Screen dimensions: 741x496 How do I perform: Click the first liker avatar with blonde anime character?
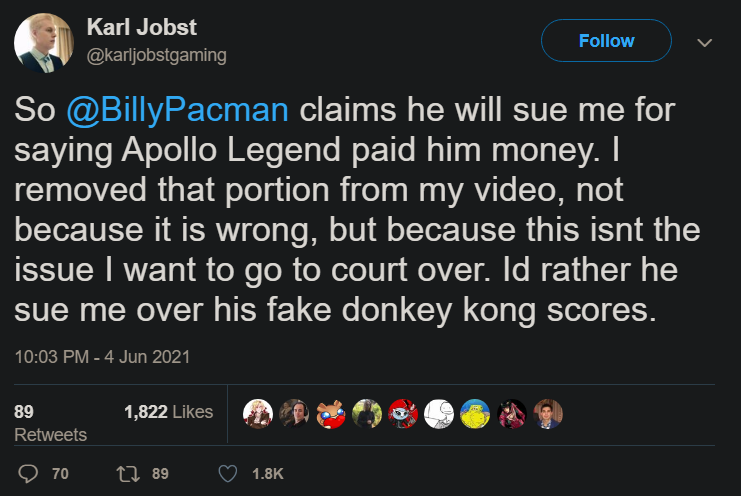(x=259, y=412)
